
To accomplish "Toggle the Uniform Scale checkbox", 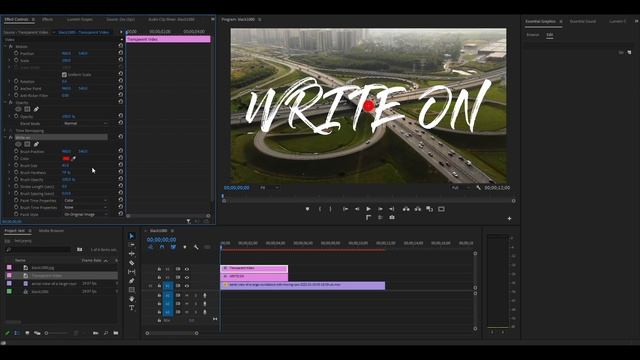I will (x=64, y=75).
